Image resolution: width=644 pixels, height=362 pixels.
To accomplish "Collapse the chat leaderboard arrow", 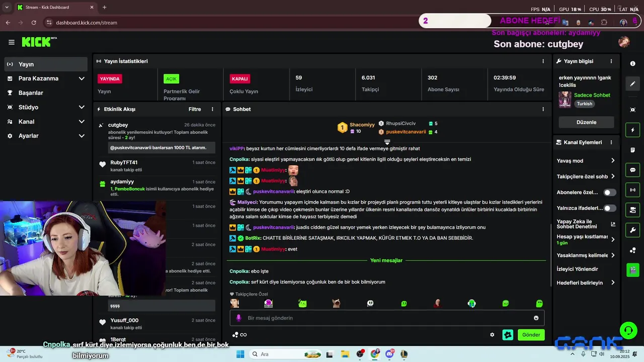I will point(387,142).
